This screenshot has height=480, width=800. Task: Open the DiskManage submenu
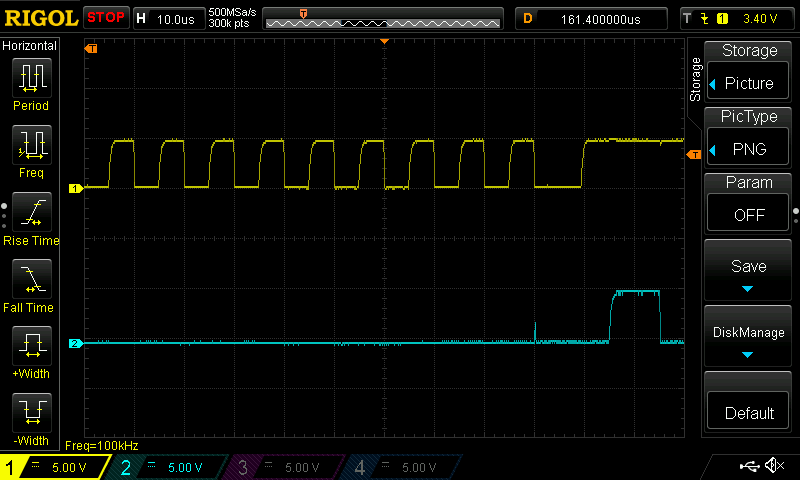click(x=748, y=336)
